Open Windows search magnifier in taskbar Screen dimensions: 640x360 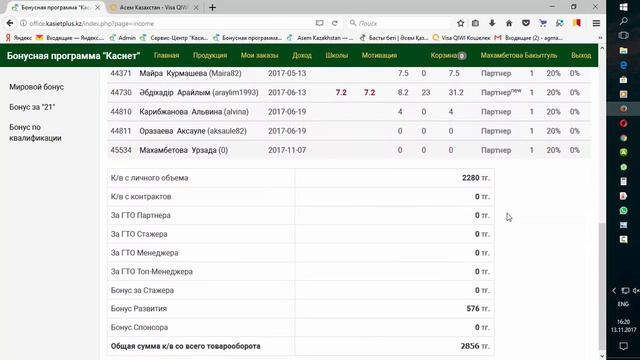tap(623, 21)
